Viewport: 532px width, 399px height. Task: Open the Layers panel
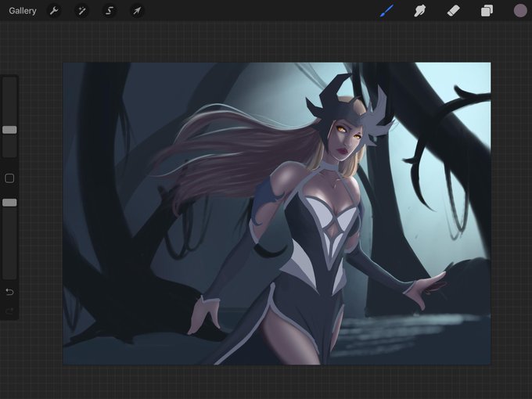pos(487,11)
